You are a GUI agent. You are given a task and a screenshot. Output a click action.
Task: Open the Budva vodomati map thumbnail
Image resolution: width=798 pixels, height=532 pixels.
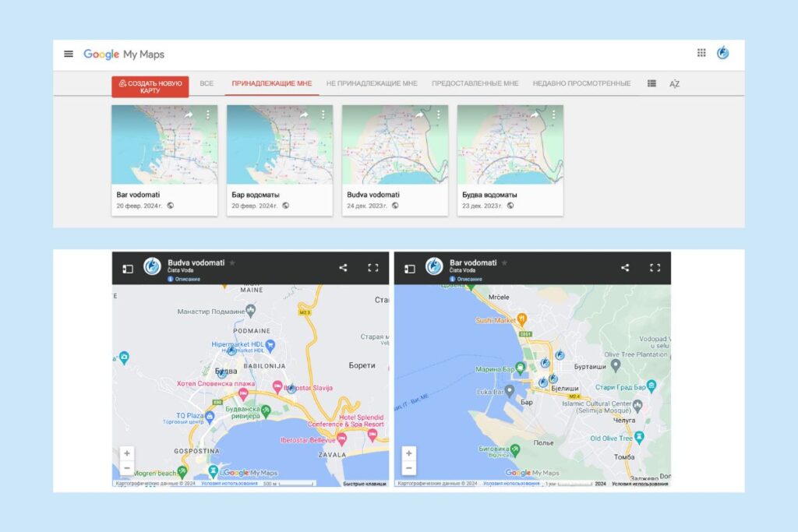tap(395, 144)
